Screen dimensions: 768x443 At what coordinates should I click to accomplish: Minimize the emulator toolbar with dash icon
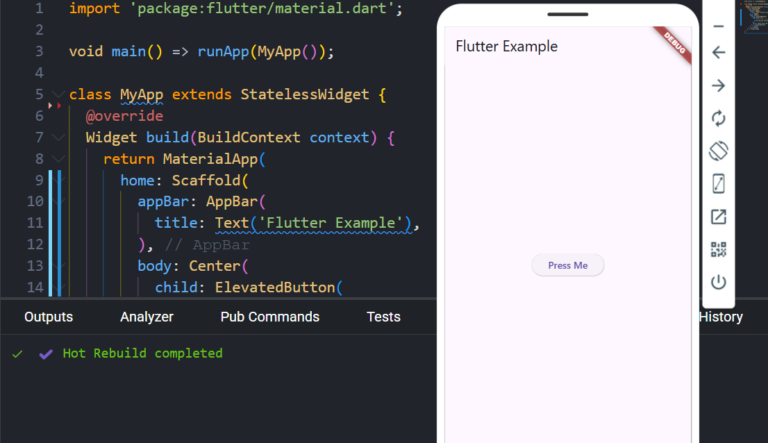point(718,26)
